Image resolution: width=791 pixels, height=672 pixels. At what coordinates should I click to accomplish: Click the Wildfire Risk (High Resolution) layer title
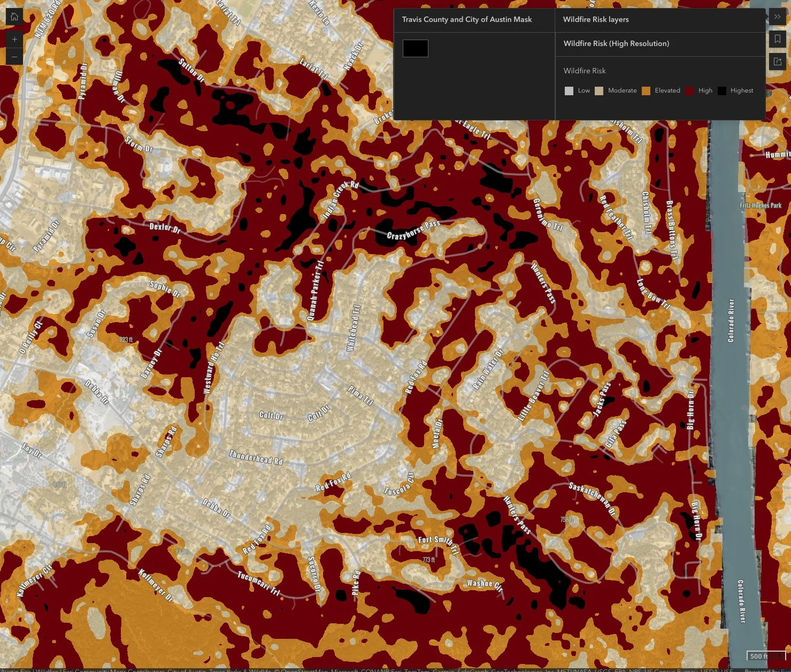pos(616,43)
